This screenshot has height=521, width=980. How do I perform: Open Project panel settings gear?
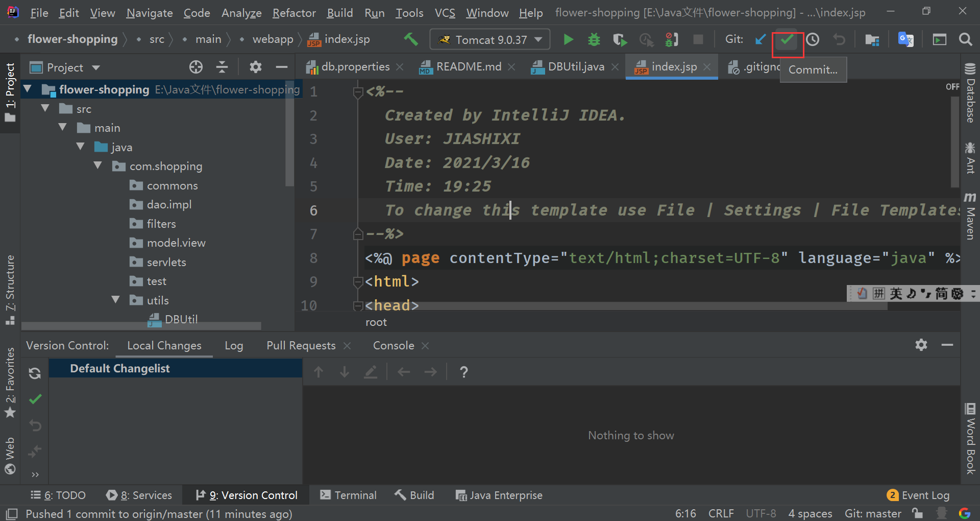[256, 67]
